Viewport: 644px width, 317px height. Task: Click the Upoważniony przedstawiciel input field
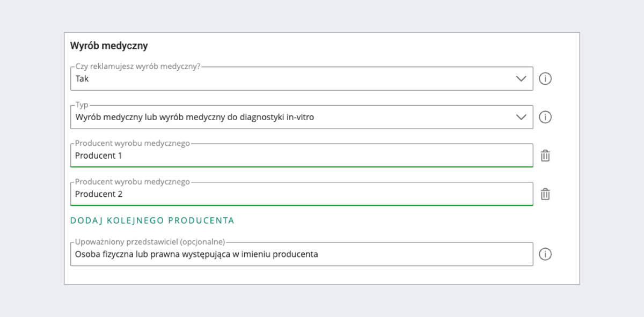click(302, 254)
